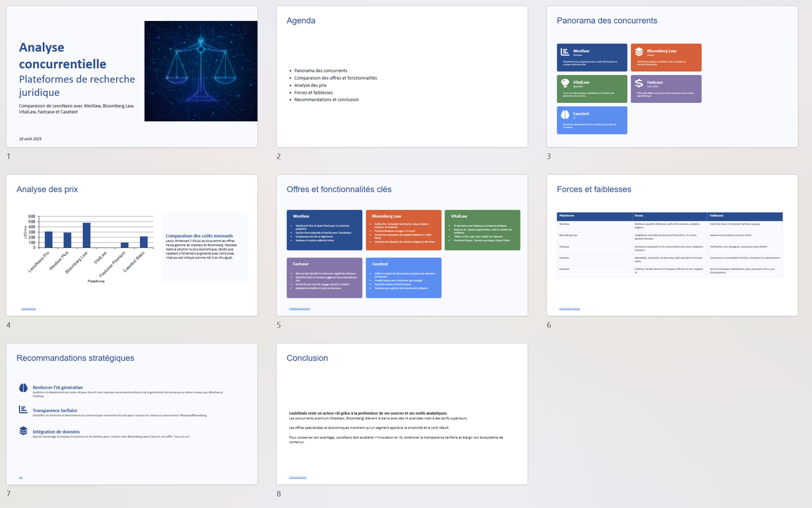The image size is (812, 508).
Task: Click the 'Plateforme' table header in slide 6
Action: (567, 216)
